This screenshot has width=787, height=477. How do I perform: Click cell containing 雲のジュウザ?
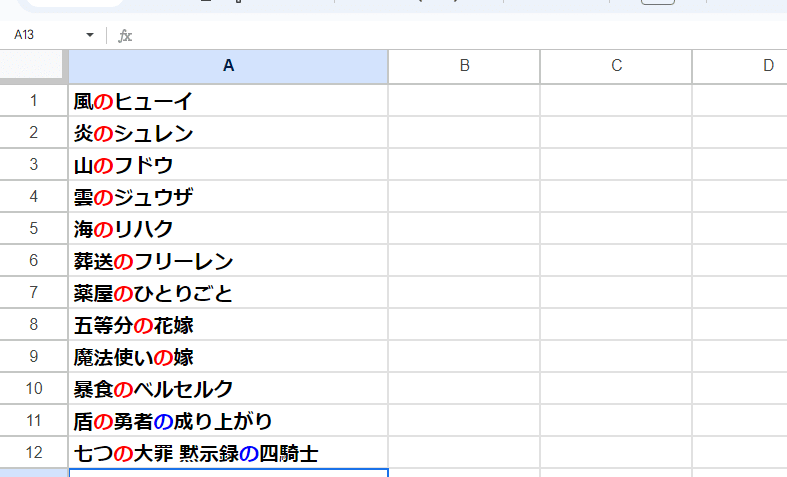coord(228,196)
